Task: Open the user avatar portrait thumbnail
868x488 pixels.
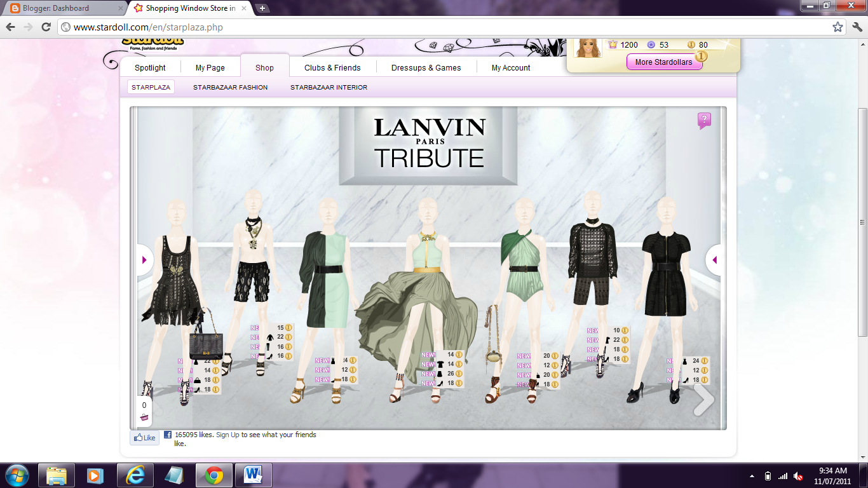Action: click(587, 48)
